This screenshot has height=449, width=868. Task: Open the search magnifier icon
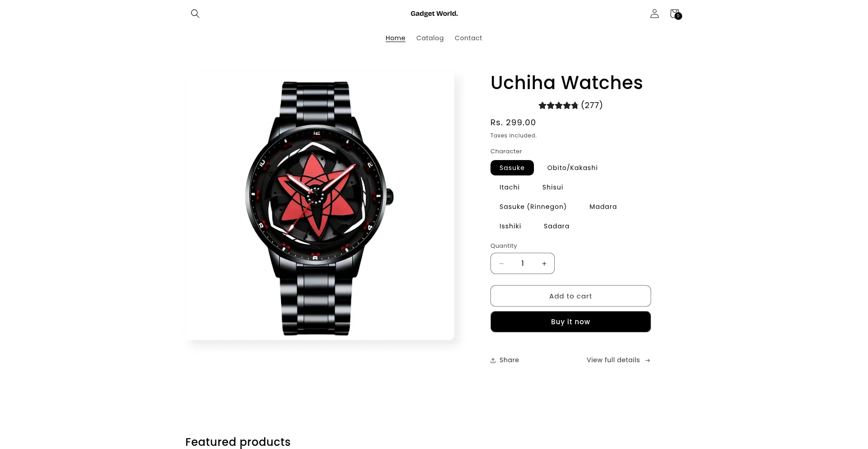(195, 14)
